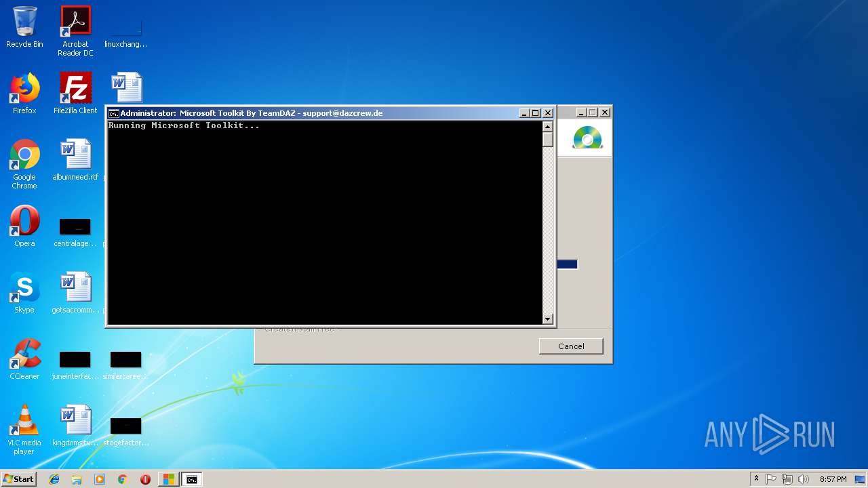Open Windows Media Player taskbar icon
Viewport: 868px width, 488px height.
pyautogui.click(x=100, y=479)
